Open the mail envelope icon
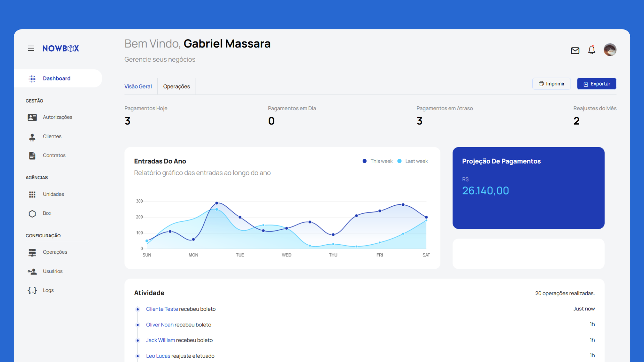The height and width of the screenshot is (362, 644). click(575, 51)
